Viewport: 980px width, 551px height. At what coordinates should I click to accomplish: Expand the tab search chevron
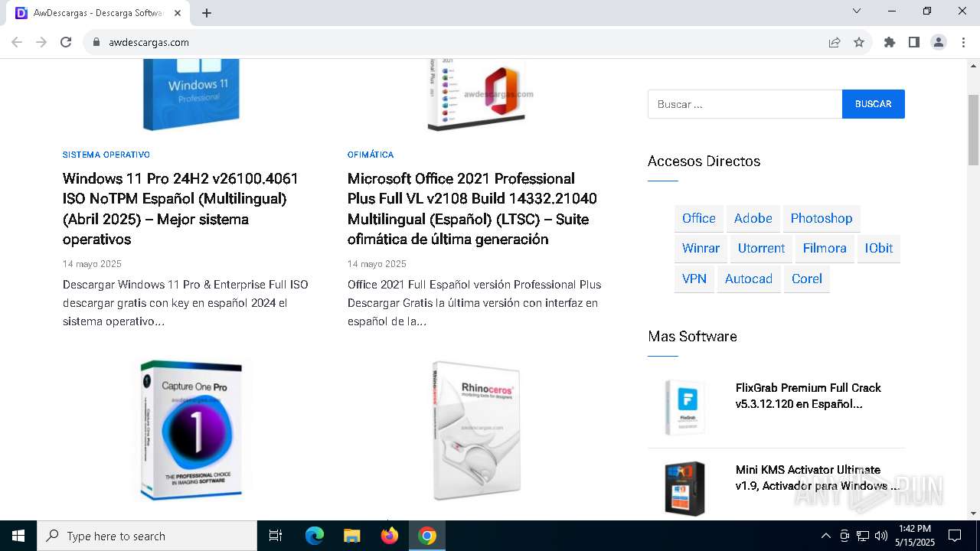click(x=857, y=11)
